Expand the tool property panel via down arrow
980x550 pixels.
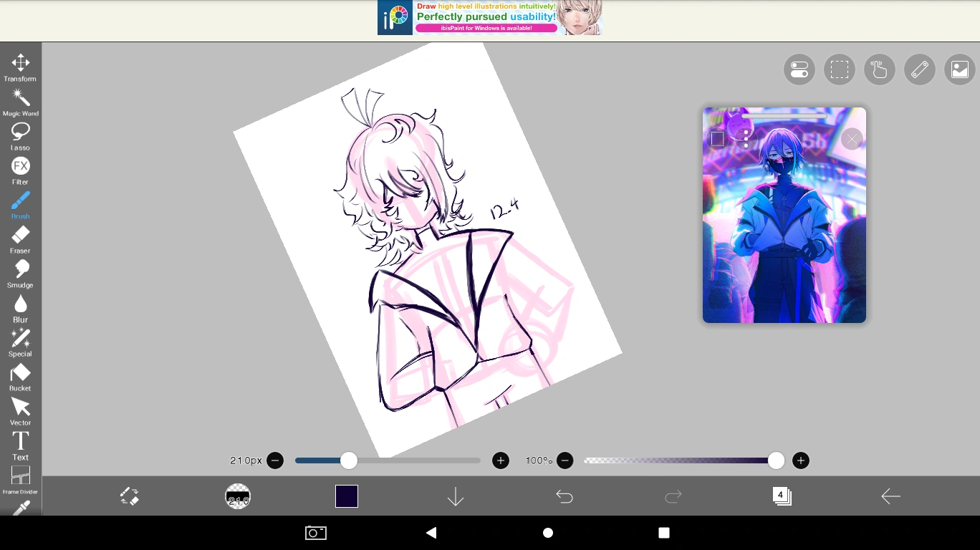pos(455,496)
